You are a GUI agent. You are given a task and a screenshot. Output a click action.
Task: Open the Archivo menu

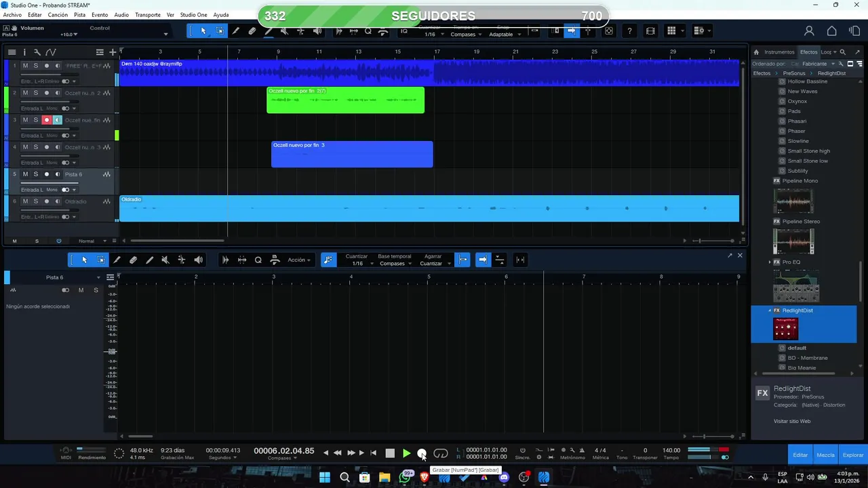point(12,14)
